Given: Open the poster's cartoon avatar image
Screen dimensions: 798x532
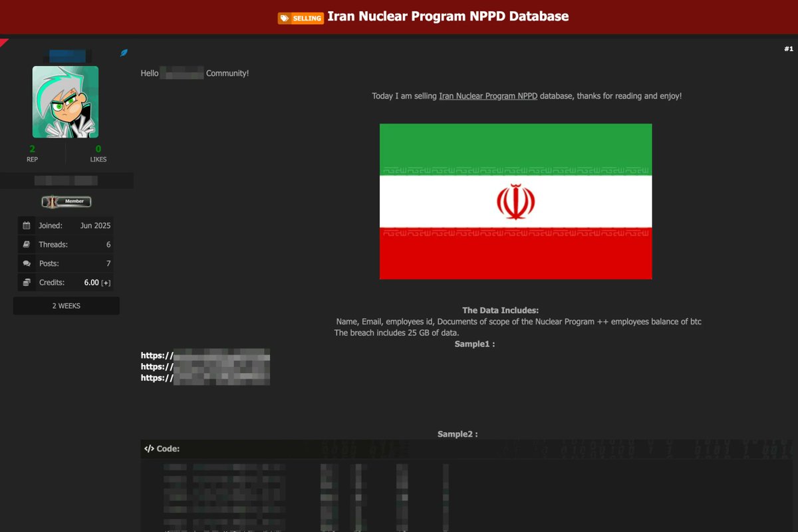Looking at the screenshot, I should point(65,102).
